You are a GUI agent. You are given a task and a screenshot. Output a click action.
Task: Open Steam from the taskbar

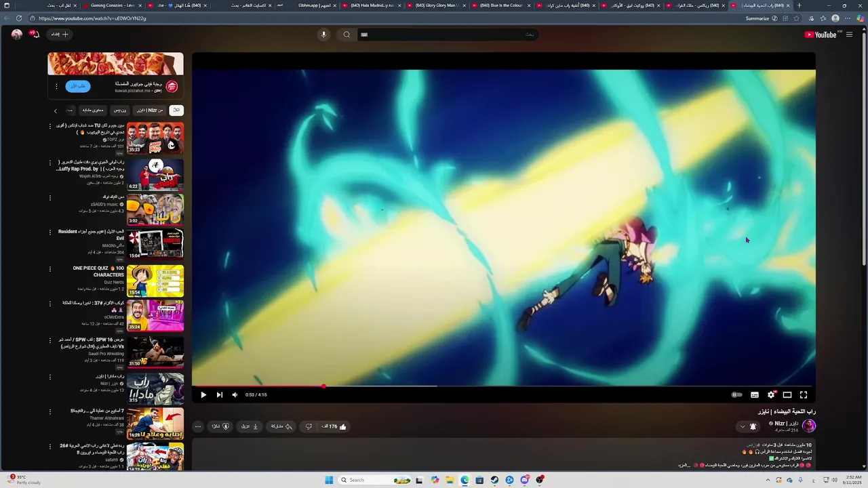494,480
